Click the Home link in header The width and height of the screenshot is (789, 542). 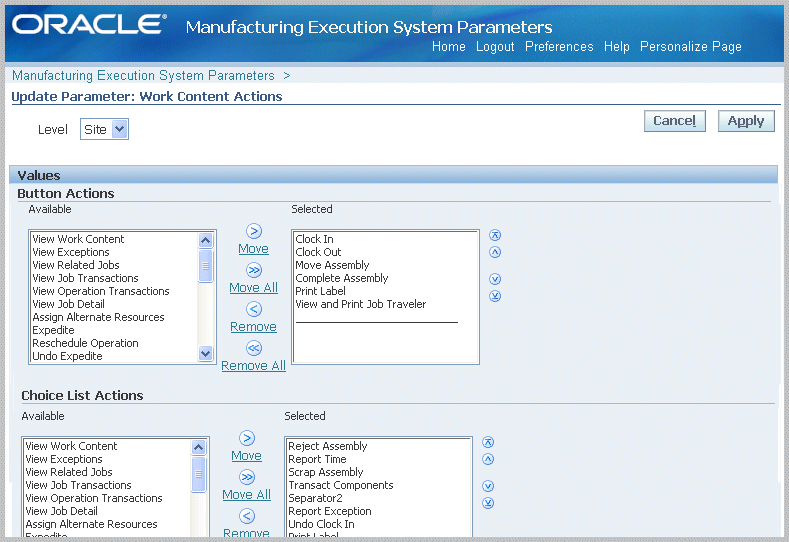point(448,47)
